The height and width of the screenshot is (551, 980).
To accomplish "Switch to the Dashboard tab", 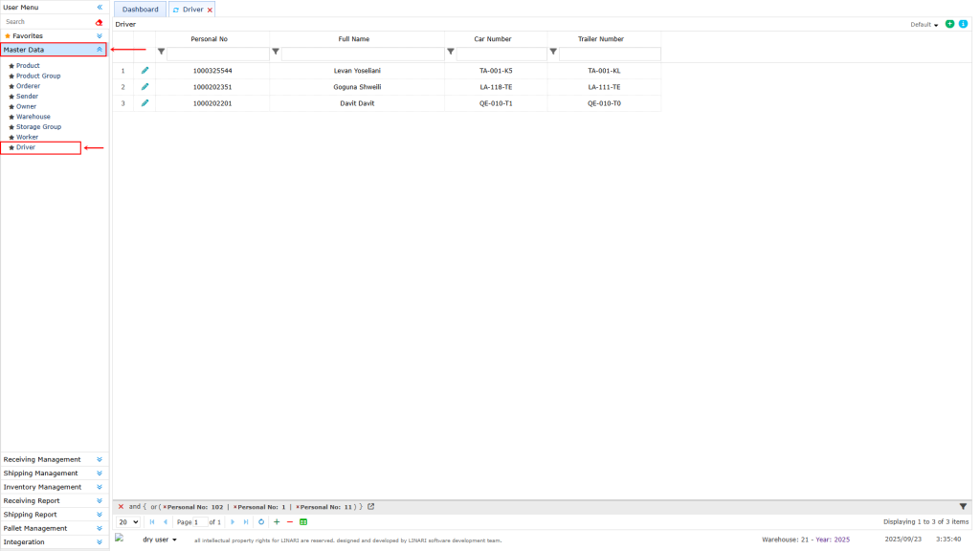I will (x=140, y=8).
